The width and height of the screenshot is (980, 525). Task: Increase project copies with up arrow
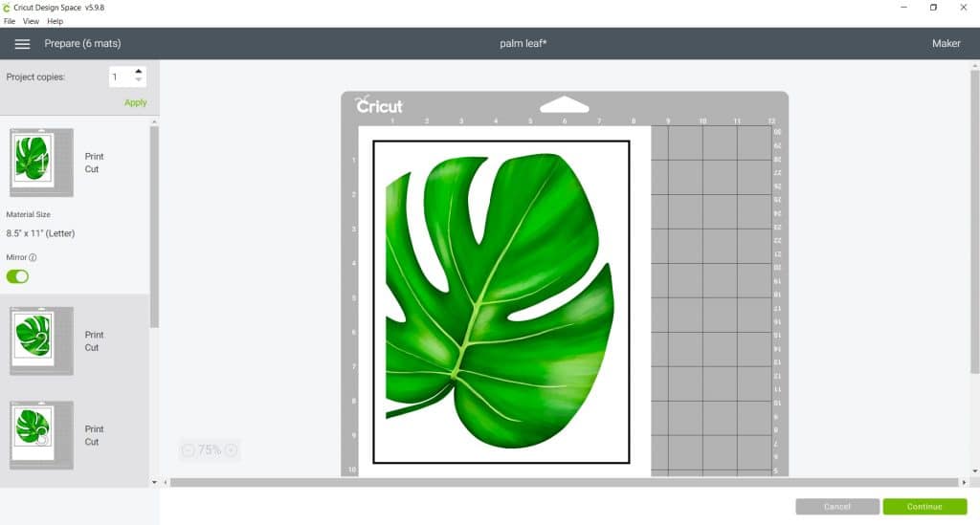139,72
